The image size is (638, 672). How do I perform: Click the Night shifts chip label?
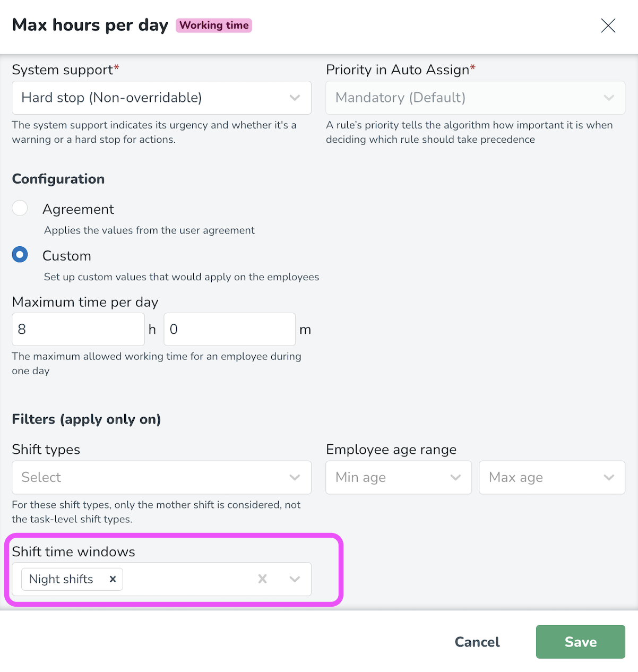click(61, 579)
